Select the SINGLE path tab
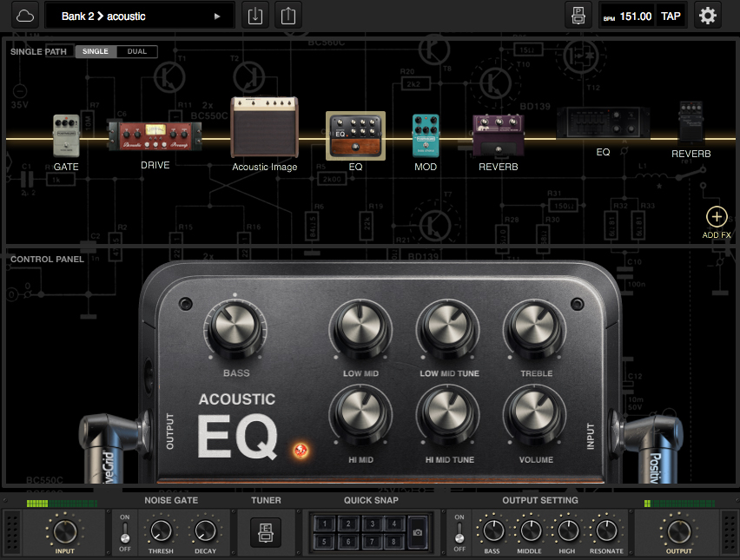 click(x=96, y=51)
